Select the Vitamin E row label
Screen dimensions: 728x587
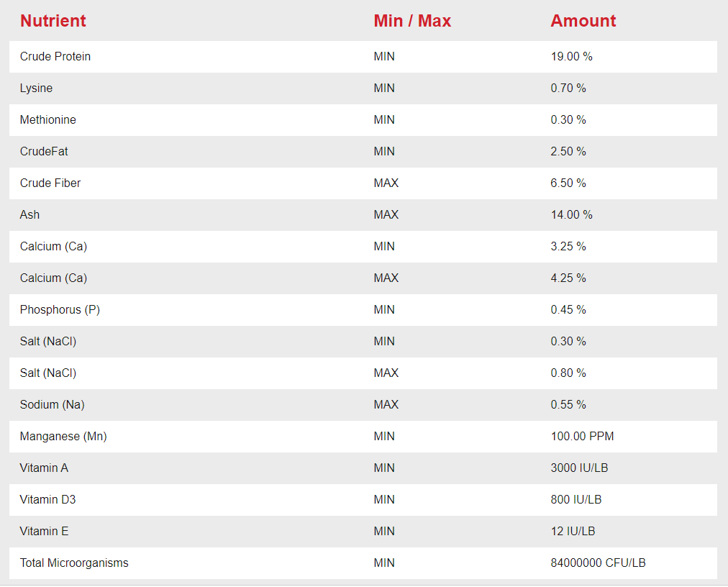point(44,531)
